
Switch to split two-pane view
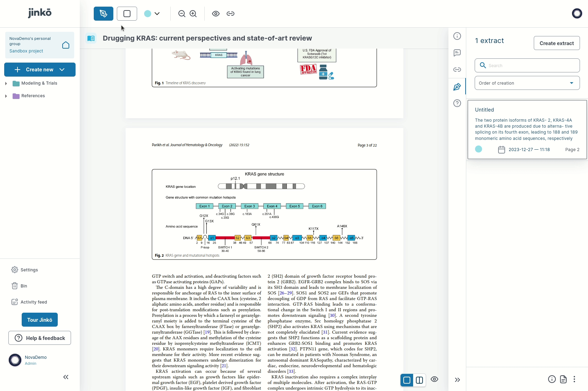419,380
